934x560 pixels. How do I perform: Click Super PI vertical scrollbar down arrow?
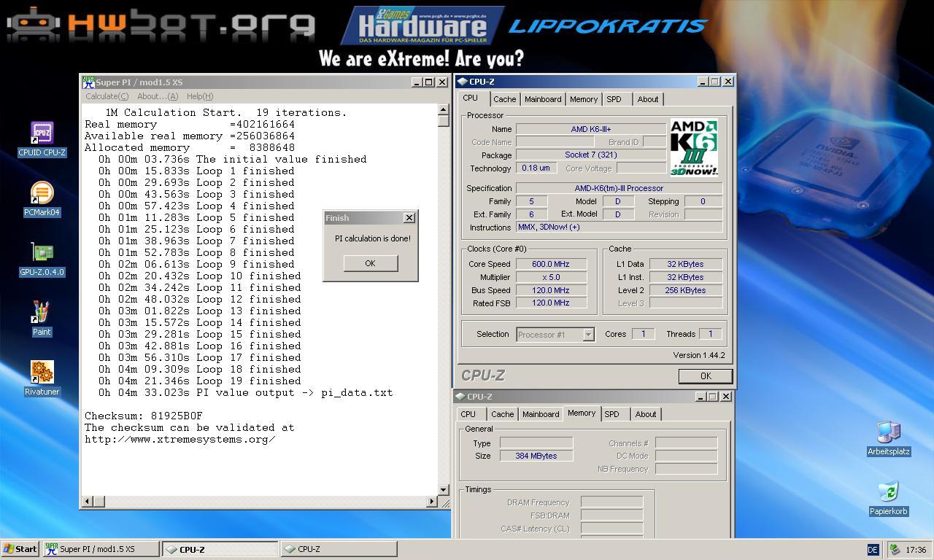(444, 489)
